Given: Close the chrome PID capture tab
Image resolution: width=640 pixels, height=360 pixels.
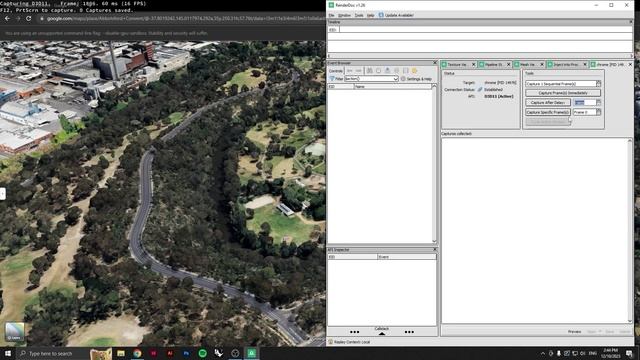Looking at the screenshot, I should [630, 64].
